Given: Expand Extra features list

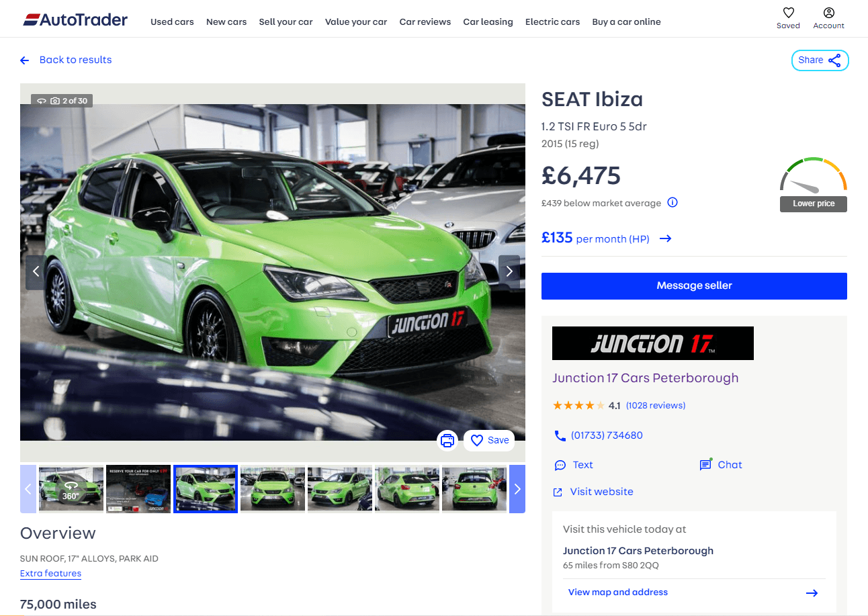Looking at the screenshot, I should tap(50, 574).
